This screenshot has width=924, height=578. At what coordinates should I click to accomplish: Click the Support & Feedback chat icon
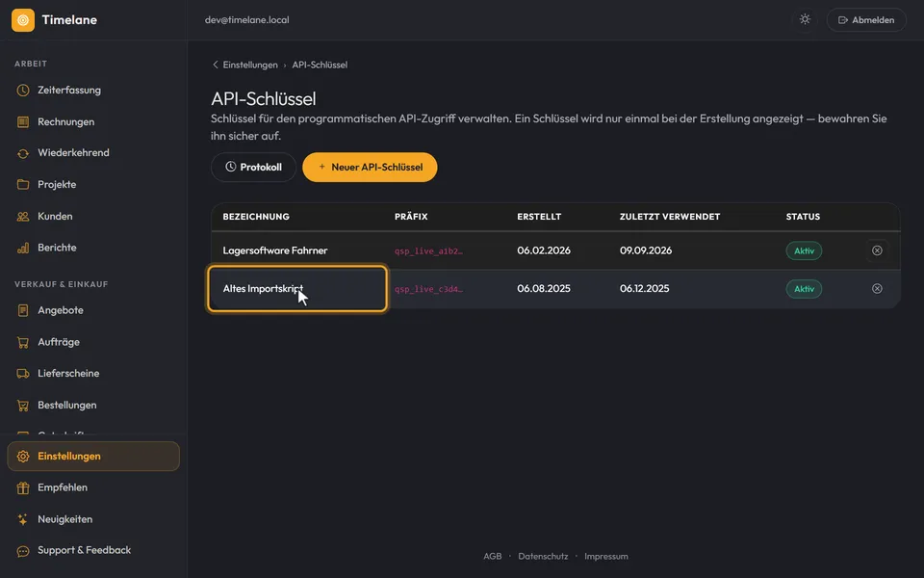click(x=23, y=551)
